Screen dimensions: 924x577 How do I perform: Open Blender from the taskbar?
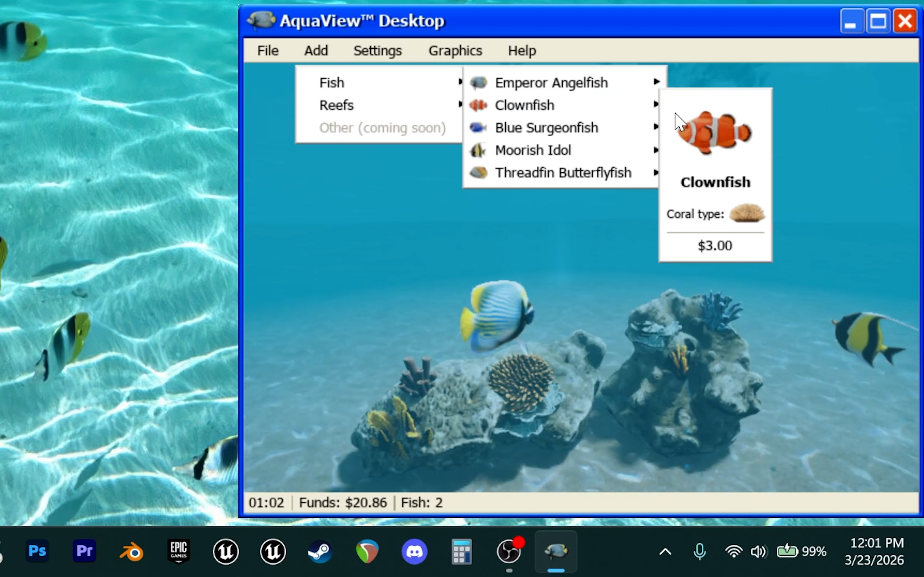click(132, 551)
